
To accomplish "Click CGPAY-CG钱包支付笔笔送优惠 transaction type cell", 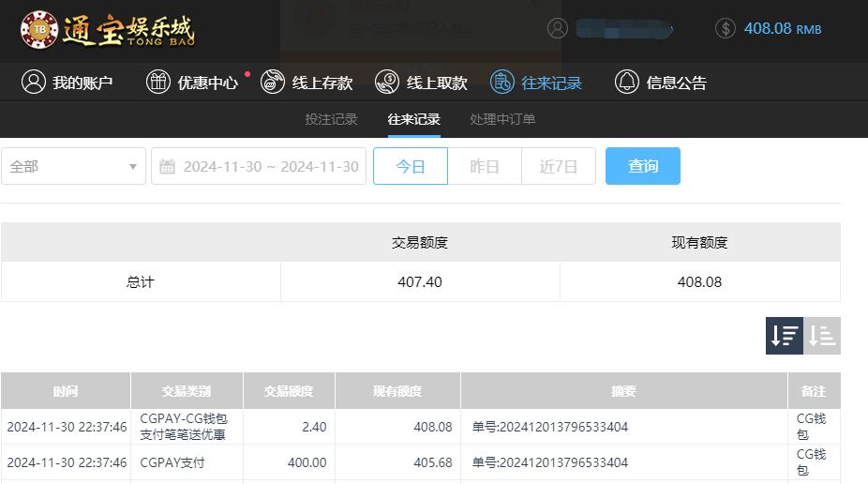I will 187,427.
